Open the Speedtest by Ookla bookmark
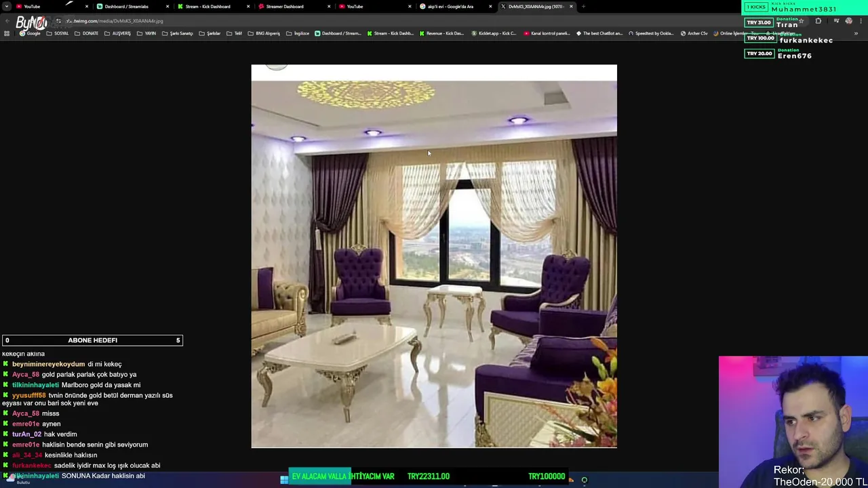 pyautogui.click(x=651, y=33)
